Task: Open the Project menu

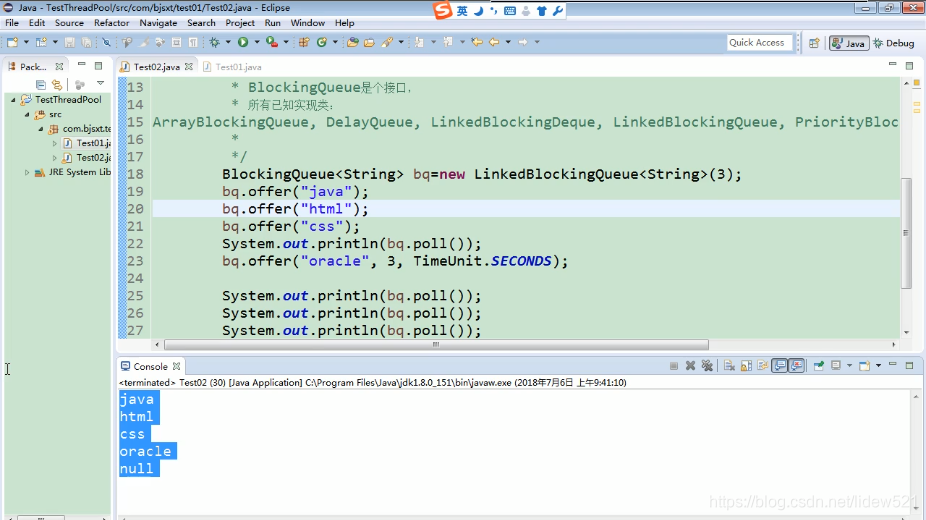Action: click(x=240, y=23)
